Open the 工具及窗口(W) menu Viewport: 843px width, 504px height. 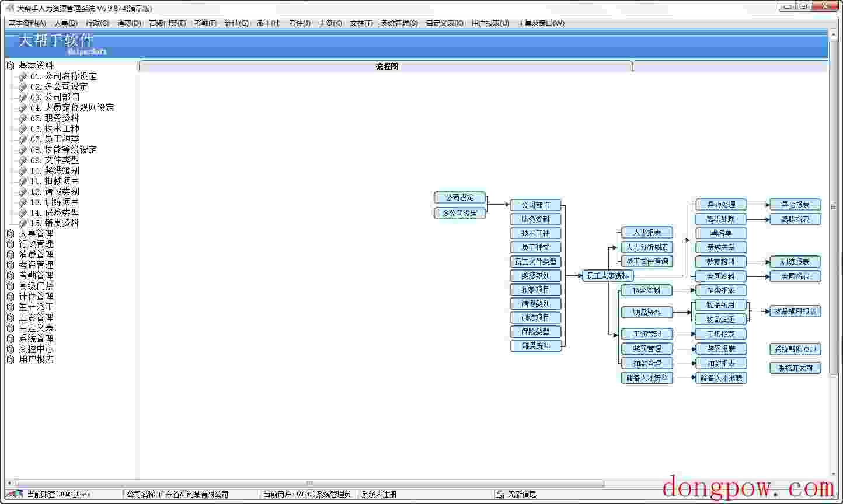pyautogui.click(x=541, y=23)
